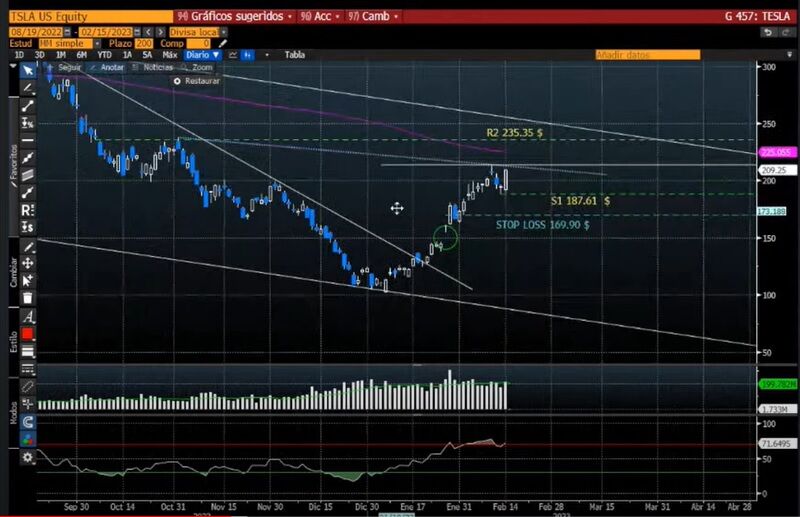
Task: Select the move cross-arrows tool
Action: tap(28, 263)
